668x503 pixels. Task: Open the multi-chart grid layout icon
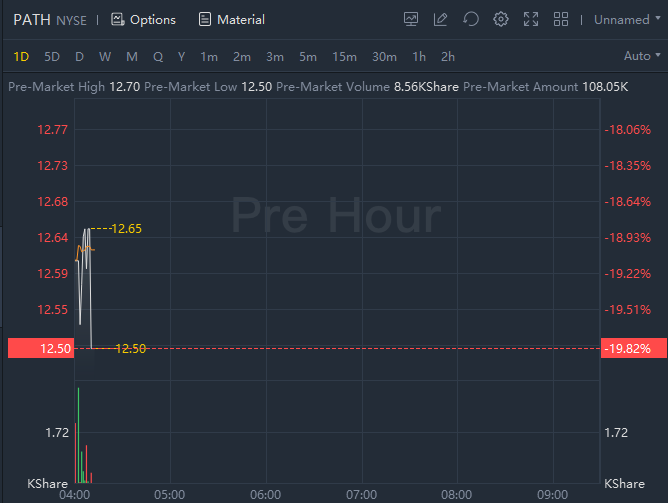tap(561, 19)
